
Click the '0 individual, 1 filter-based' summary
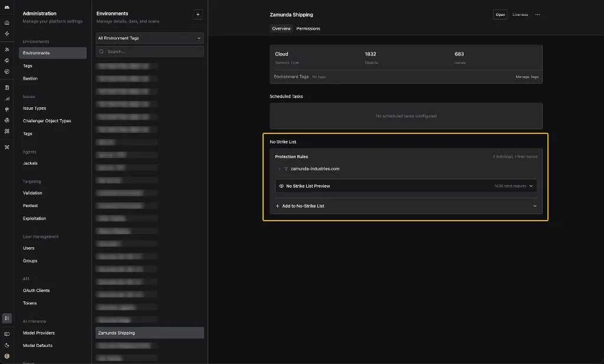(515, 157)
